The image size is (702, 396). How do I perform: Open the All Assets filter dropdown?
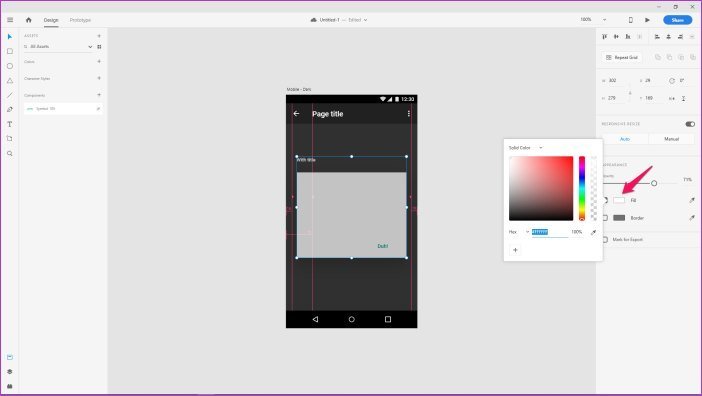(x=90, y=47)
